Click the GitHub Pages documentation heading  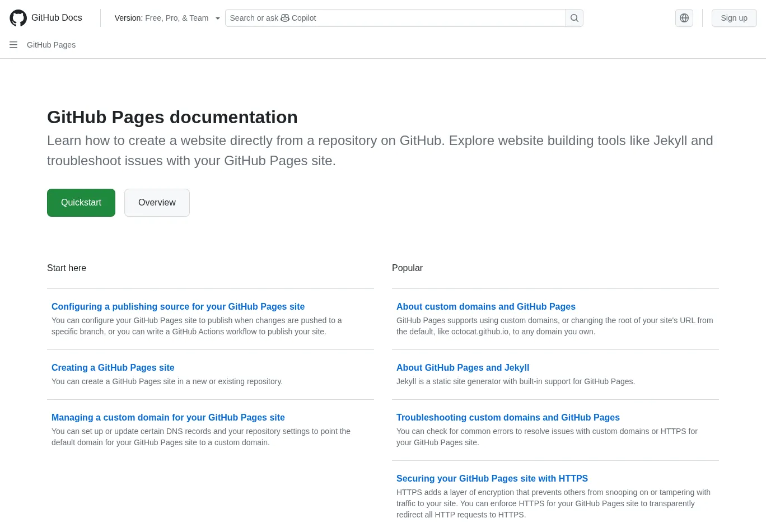pyautogui.click(x=172, y=117)
